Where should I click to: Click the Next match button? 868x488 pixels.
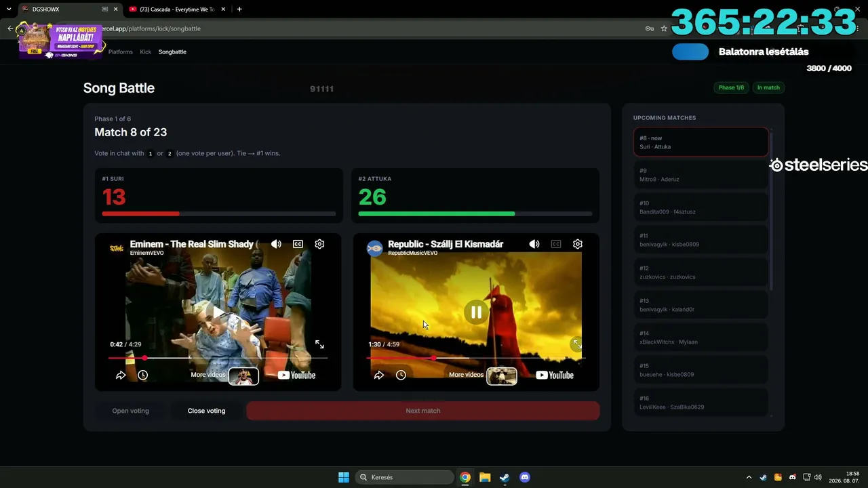[x=423, y=411]
